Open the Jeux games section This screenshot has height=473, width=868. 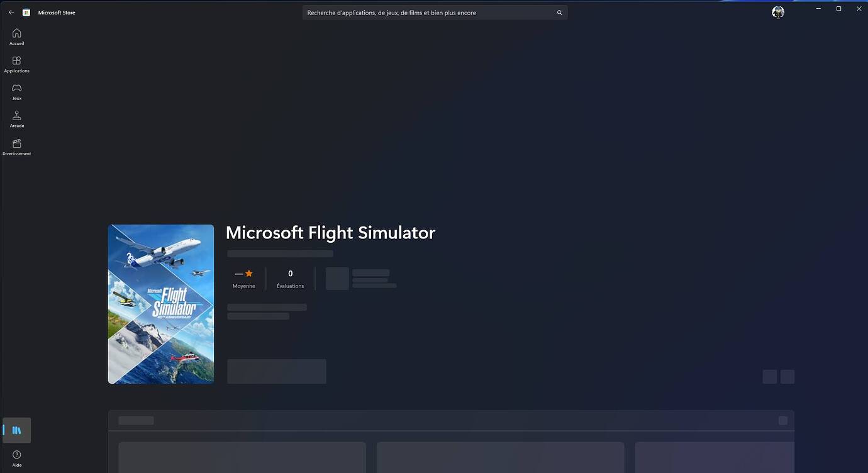point(16,91)
